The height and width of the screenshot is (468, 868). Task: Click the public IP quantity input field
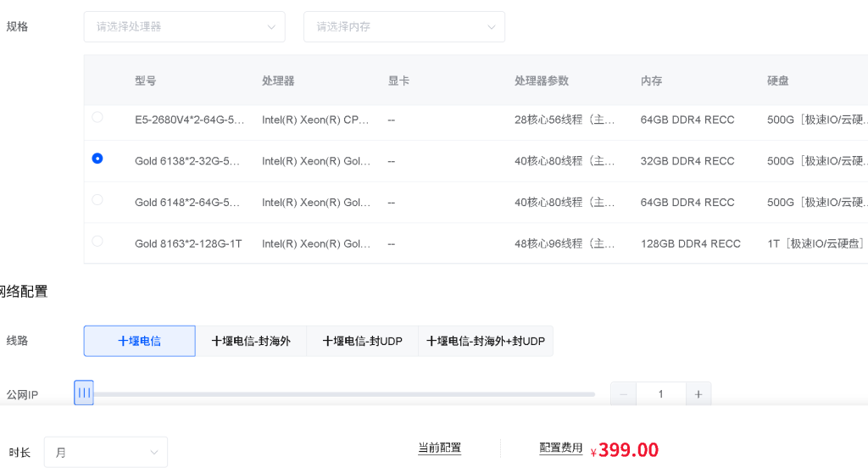click(x=660, y=394)
